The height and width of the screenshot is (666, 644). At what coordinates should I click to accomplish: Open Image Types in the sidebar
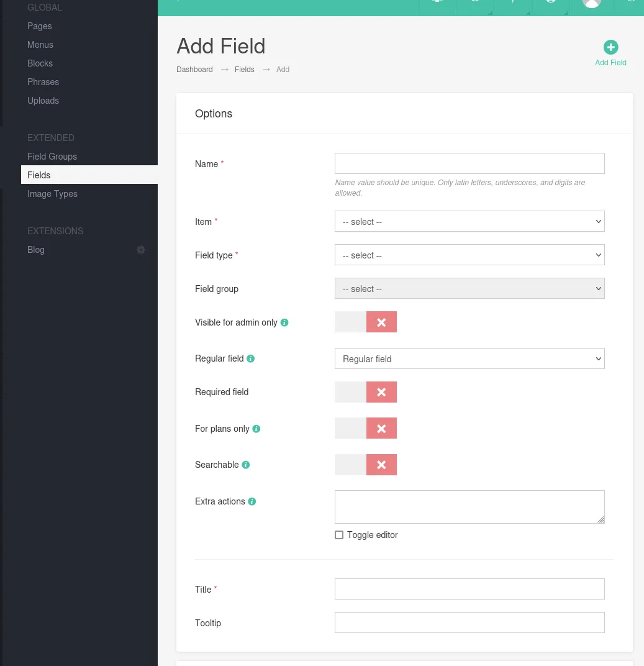point(52,194)
